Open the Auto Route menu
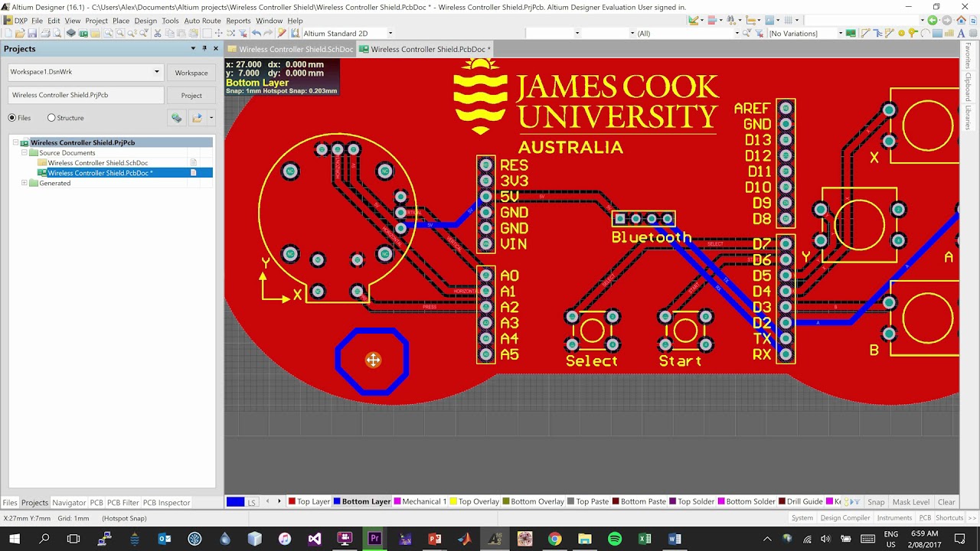Image resolution: width=980 pixels, height=551 pixels. tap(202, 21)
